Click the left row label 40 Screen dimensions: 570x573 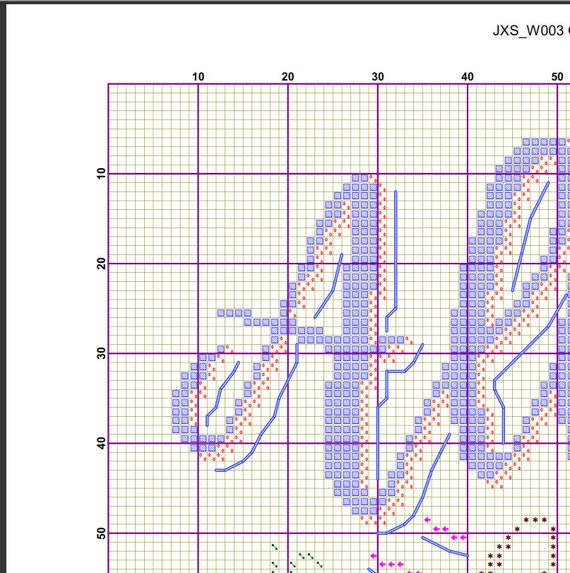pyautogui.click(x=101, y=443)
